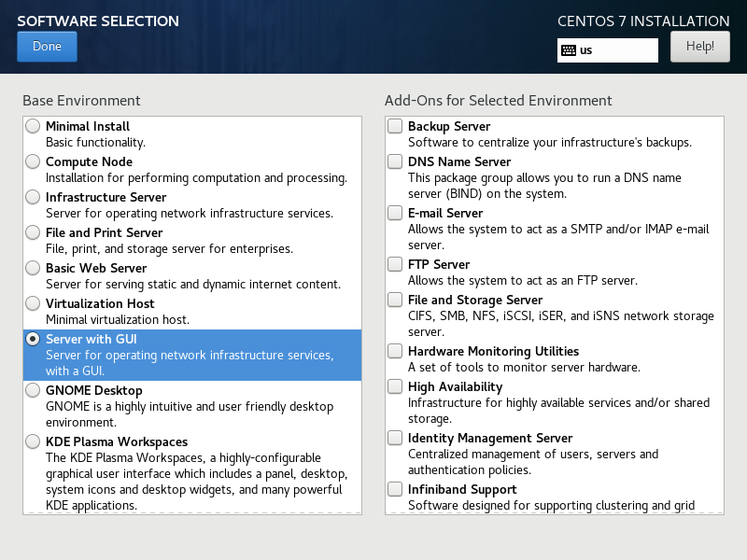Click the blue Done button
This screenshot has height=560, width=747.
pyautogui.click(x=47, y=47)
